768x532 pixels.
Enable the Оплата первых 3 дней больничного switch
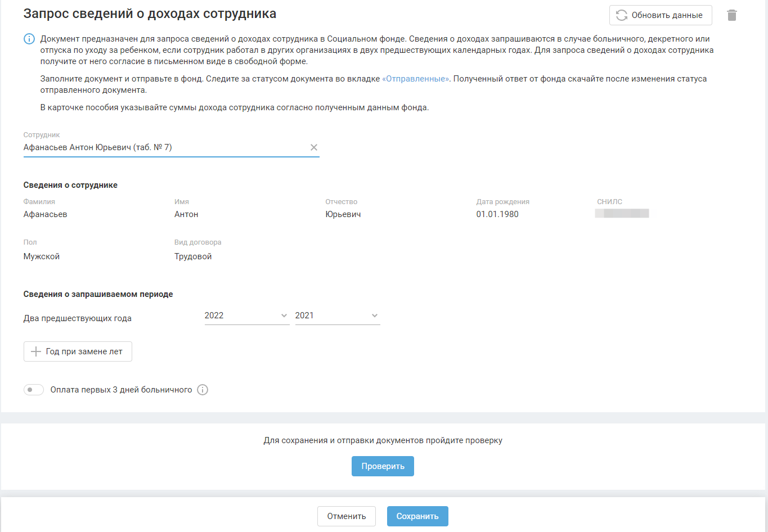(34, 390)
